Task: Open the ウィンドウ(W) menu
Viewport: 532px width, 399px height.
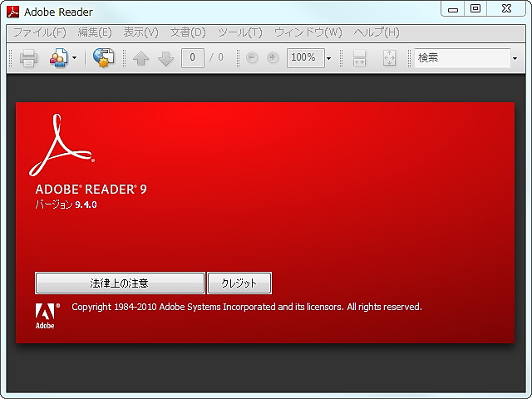Action: (x=308, y=32)
